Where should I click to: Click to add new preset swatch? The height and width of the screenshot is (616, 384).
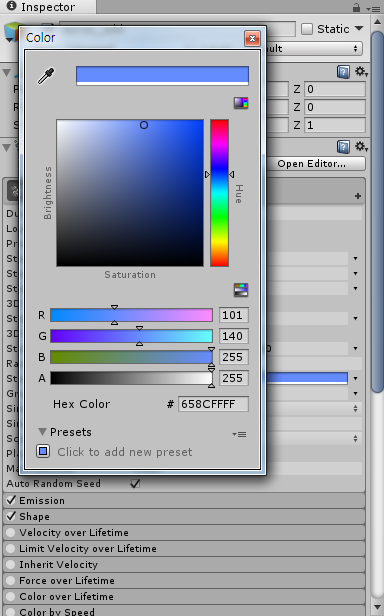(x=43, y=451)
